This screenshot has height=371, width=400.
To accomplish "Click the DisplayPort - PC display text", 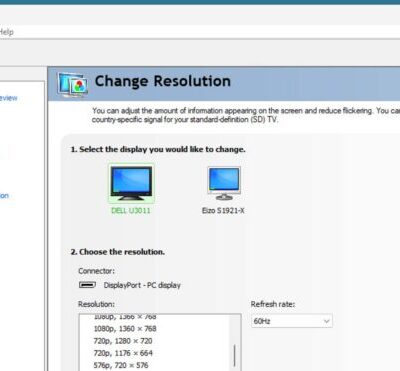I will pyautogui.click(x=142, y=285).
